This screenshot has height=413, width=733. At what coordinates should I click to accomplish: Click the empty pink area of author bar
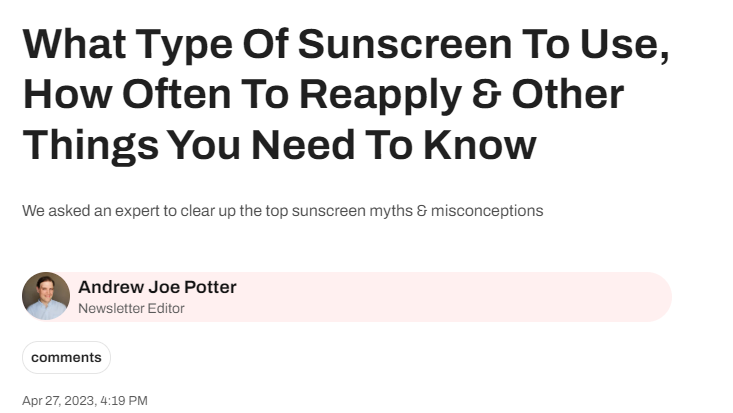[450, 297]
